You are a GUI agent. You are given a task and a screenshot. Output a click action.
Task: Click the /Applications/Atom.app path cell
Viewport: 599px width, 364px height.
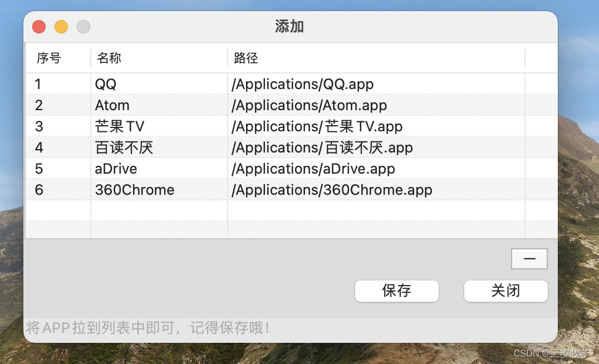coord(309,105)
